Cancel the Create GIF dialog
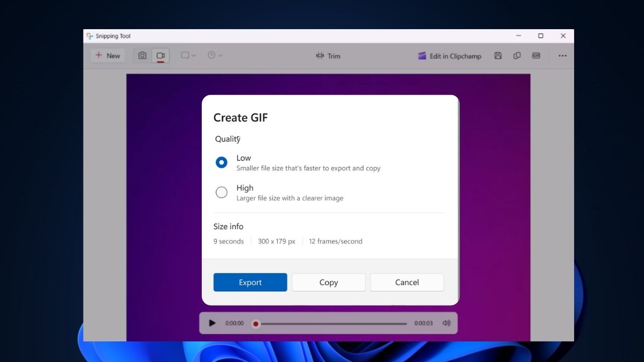 pyautogui.click(x=407, y=282)
